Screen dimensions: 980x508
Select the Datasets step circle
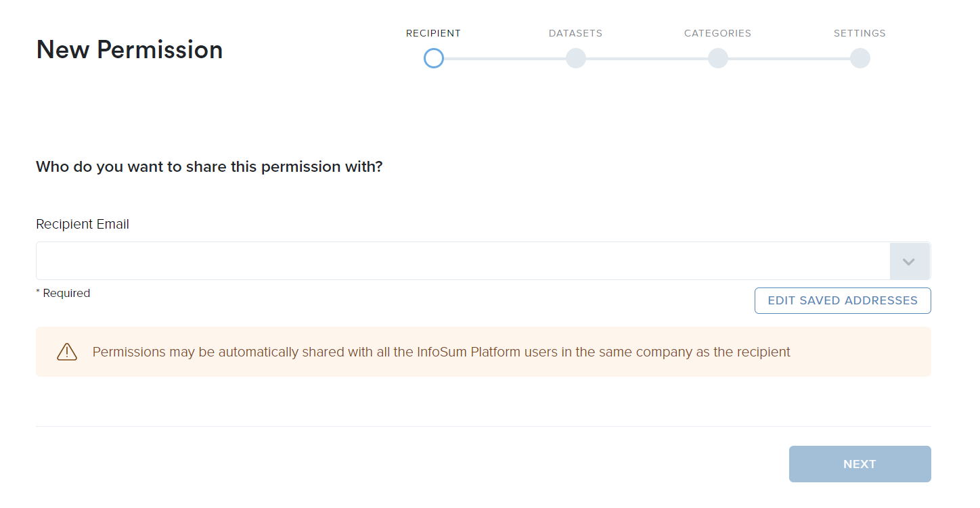point(576,58)
